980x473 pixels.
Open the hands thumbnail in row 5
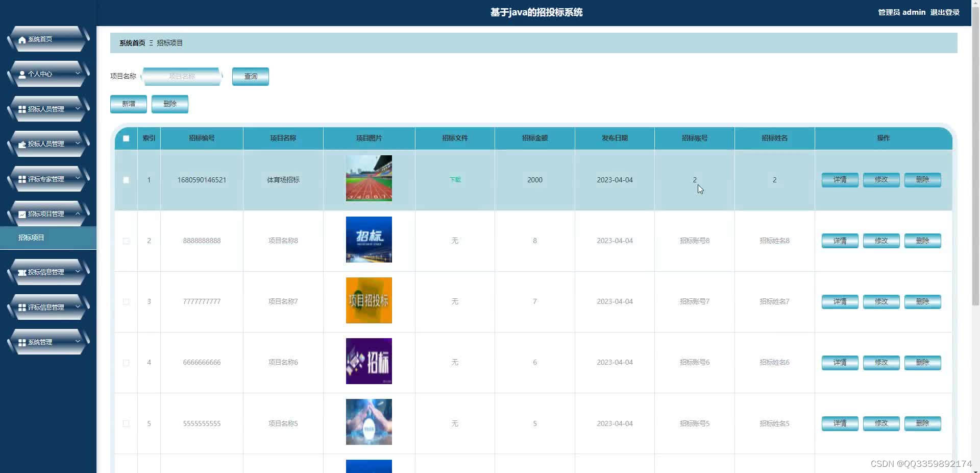tap(369, 422)
